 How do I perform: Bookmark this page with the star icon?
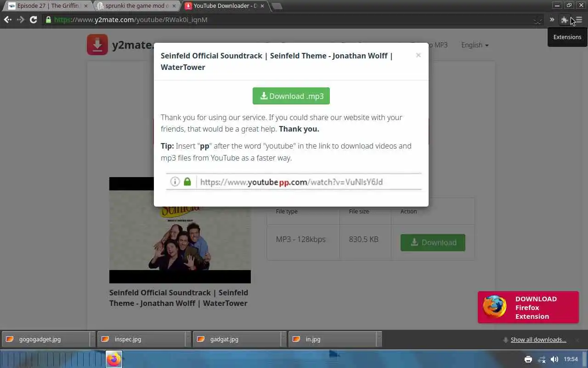537,20
